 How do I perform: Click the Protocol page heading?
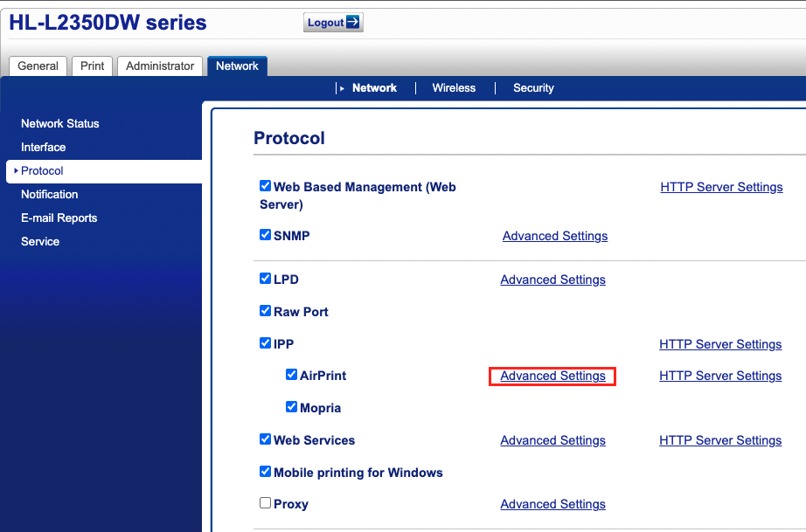[x=289, y=138]
